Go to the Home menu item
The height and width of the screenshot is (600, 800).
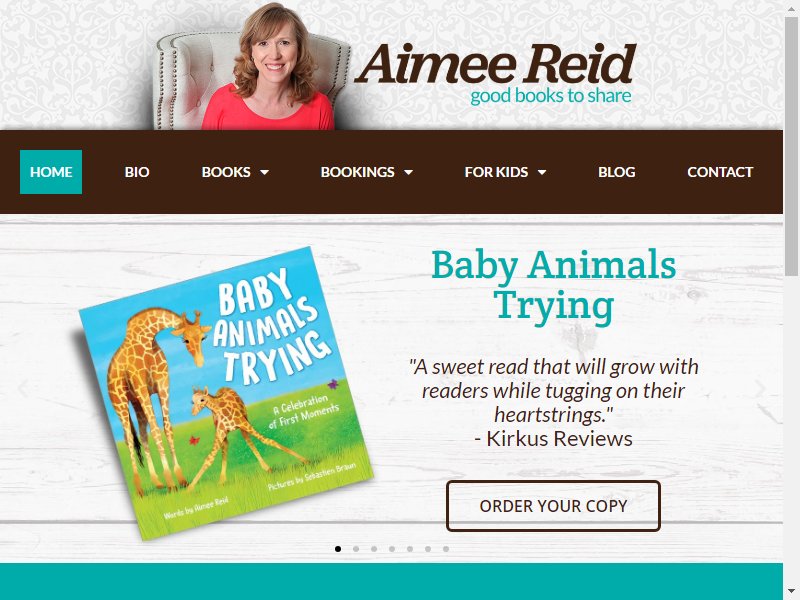51,172
